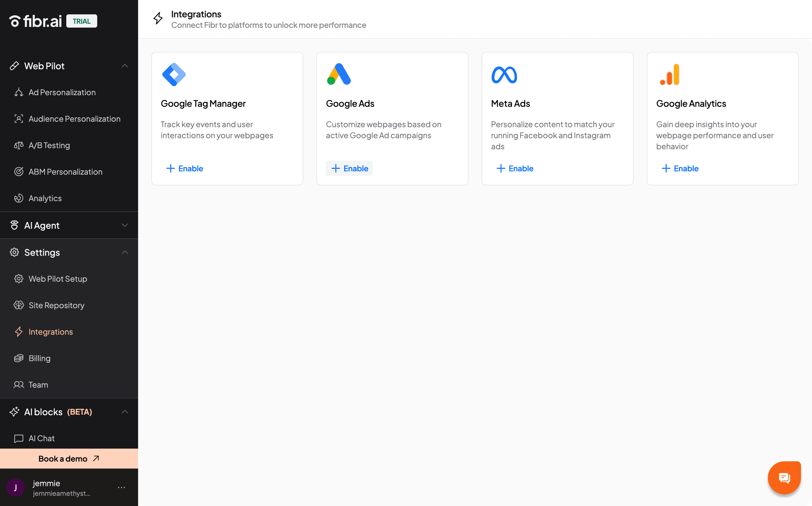Image resolution: width=812 pixels, height=506 pixels.
Task: Collapse the Settings section chevron
Action: 125,252
